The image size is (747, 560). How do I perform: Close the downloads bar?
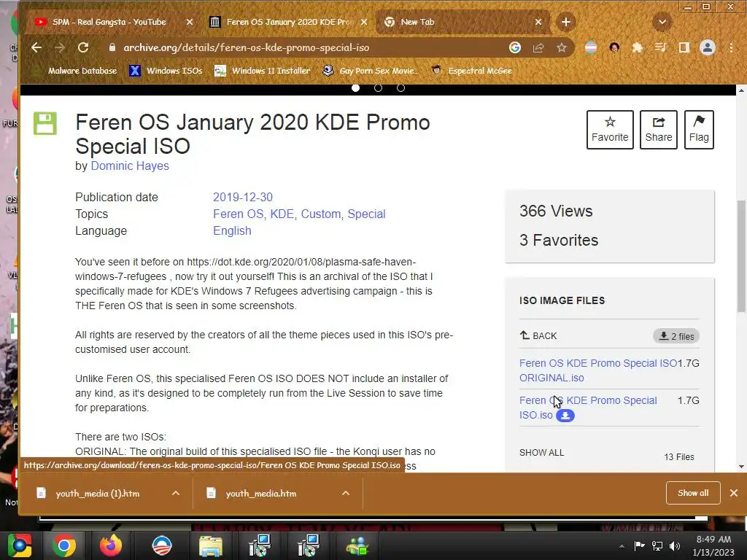click(734, 493)
